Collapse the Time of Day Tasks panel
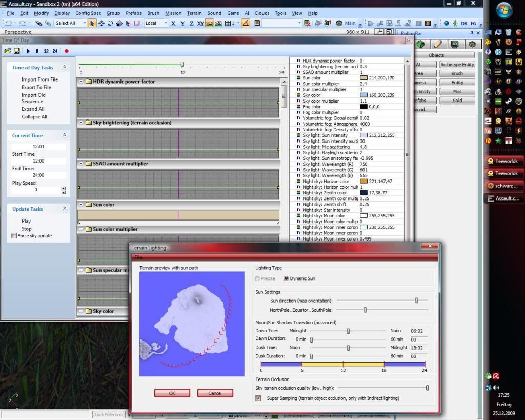This screenshot has width=525, height=420. (65, 67)
